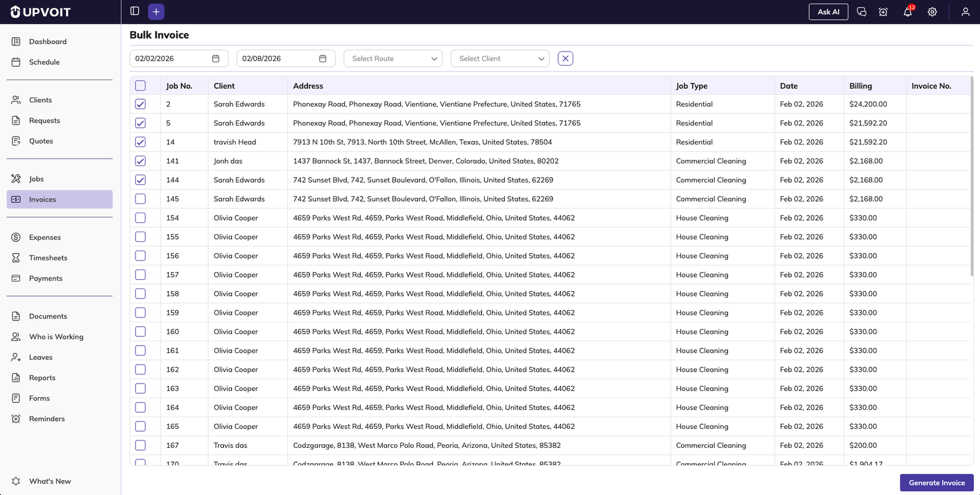Click the purple plus create button
This screenshot has width=980, height=495.
tap(156, 12)
